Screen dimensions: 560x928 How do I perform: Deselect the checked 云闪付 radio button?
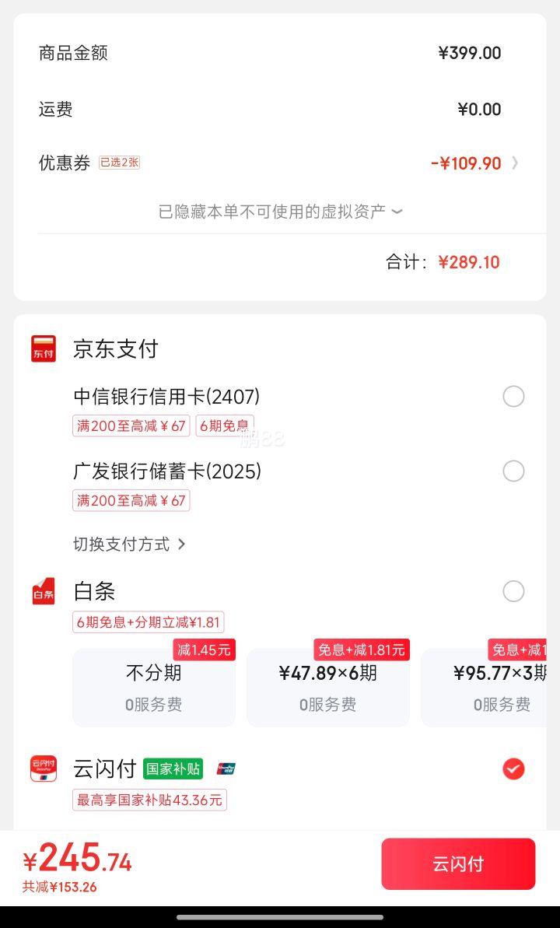click(513, 769)
